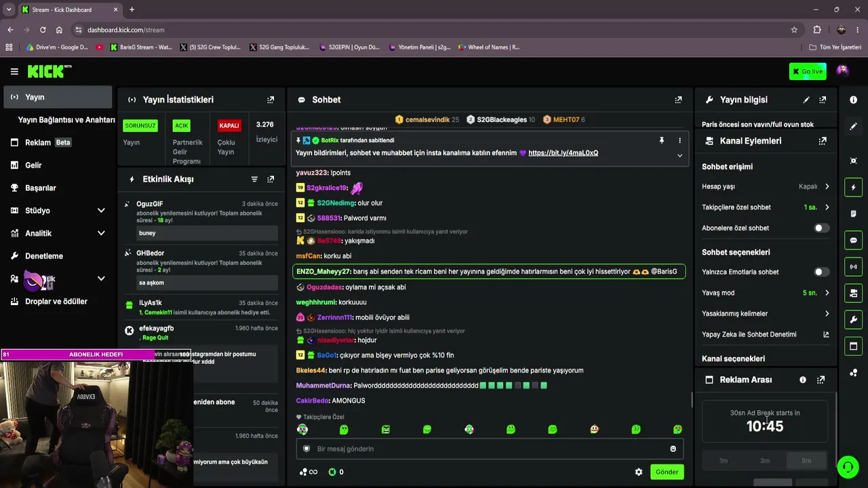The image size is (868, 488).
Task: Open Yayın Bağlantısı ve Anahtarı
Action: (66, 120)
